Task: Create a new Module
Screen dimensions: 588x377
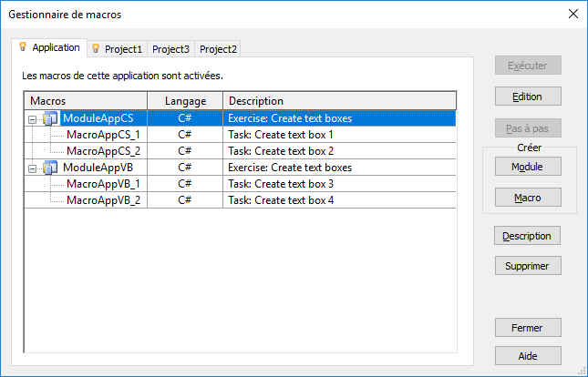Action: [528, 166]
